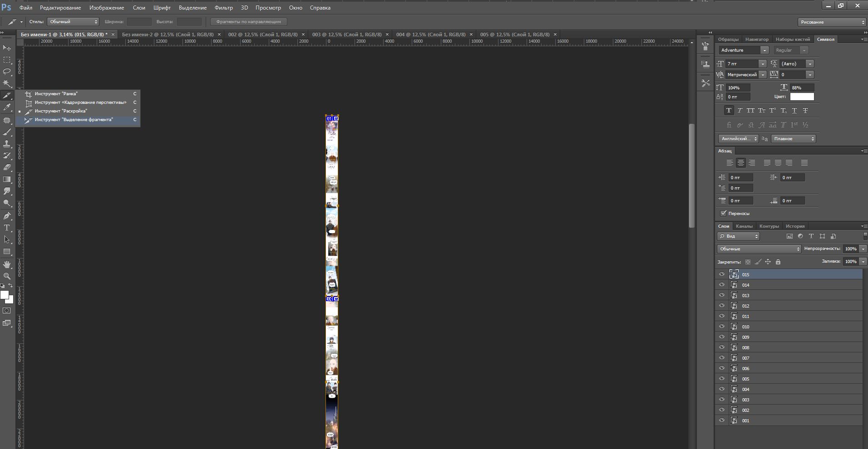Toggle all caps text style
The width and height of the screenshot is (868, 449).
click(x=750, y=110)
